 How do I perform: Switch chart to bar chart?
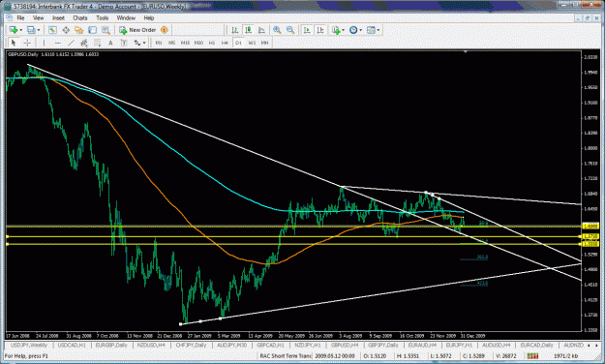(234, 30)
